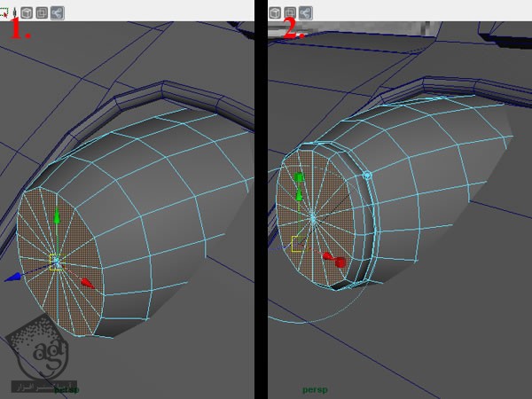Click the persp camera label in panel 2
The width and height of the screenshot is (532, 399).
point(315,388)
